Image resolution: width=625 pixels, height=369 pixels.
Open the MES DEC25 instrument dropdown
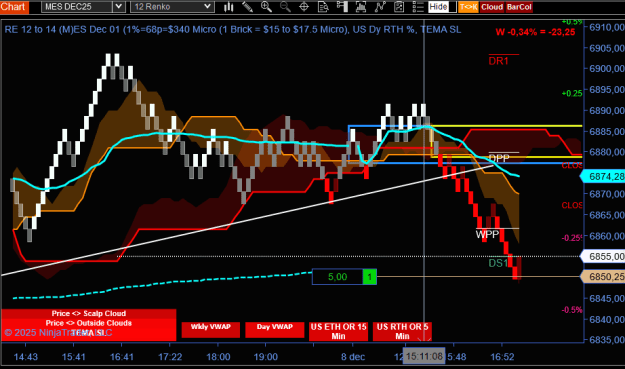(x=83, y=7)
